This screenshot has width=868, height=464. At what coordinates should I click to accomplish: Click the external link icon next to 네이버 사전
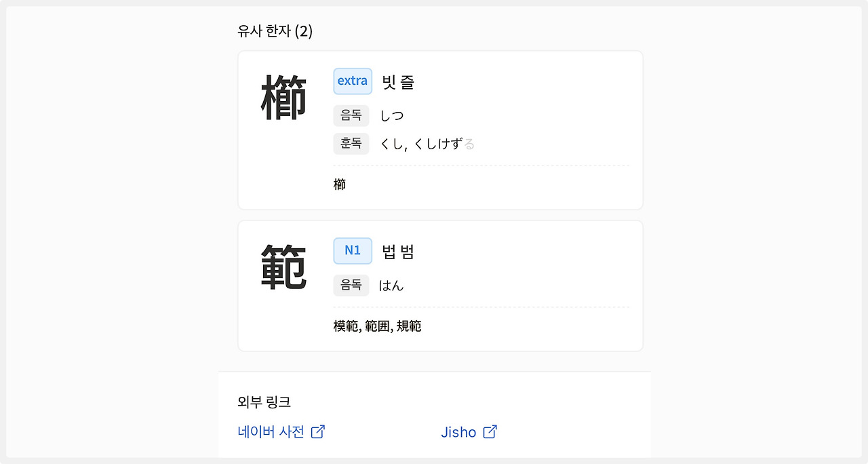318,431
